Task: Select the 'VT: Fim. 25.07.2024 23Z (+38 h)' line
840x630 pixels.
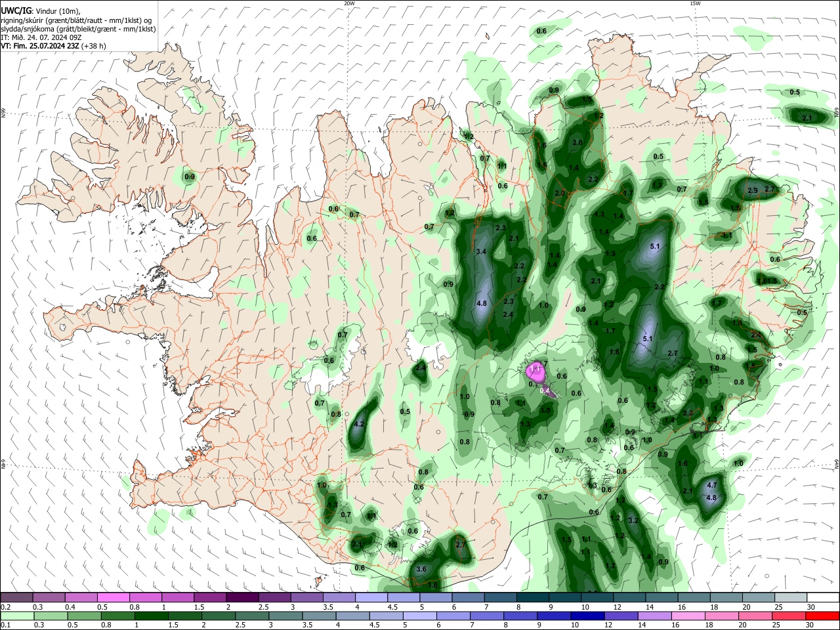Action: (53, 46)
